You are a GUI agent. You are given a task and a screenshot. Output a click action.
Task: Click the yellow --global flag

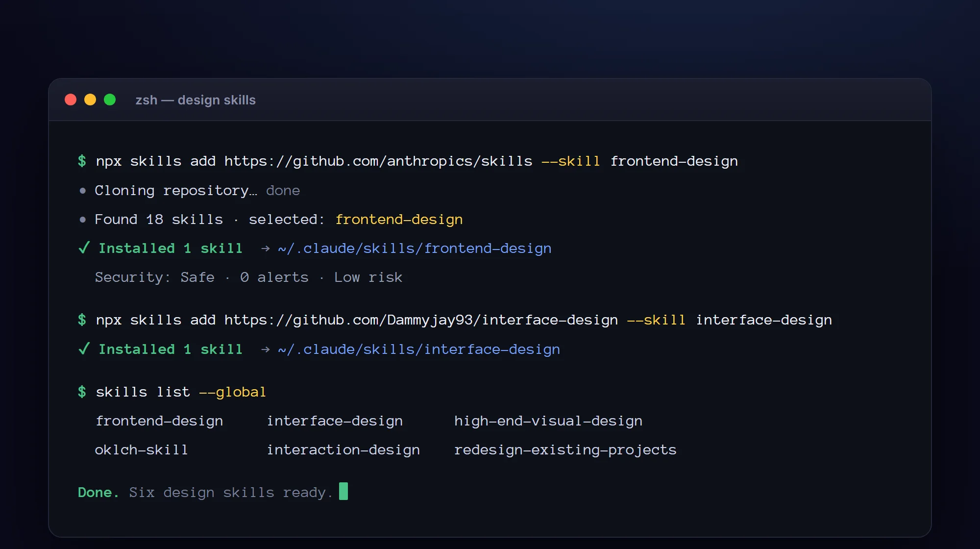click(232, 392)
